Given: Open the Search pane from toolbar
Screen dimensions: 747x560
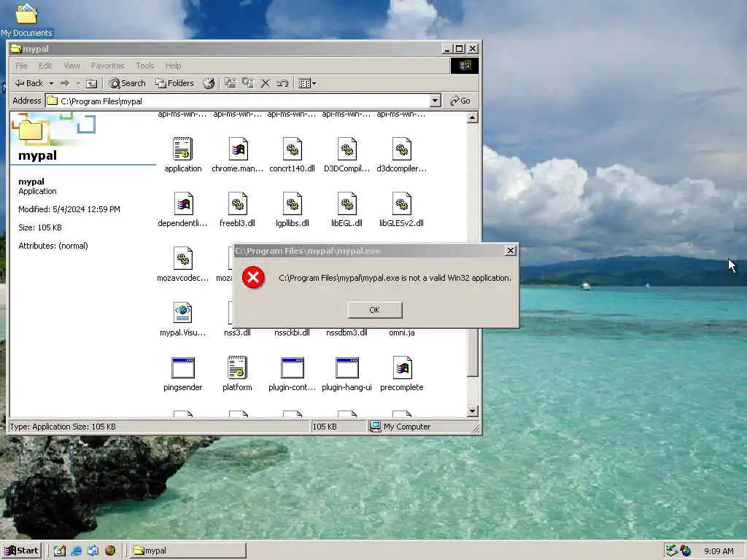Looking at the screenshot, I should pos(127,83).
